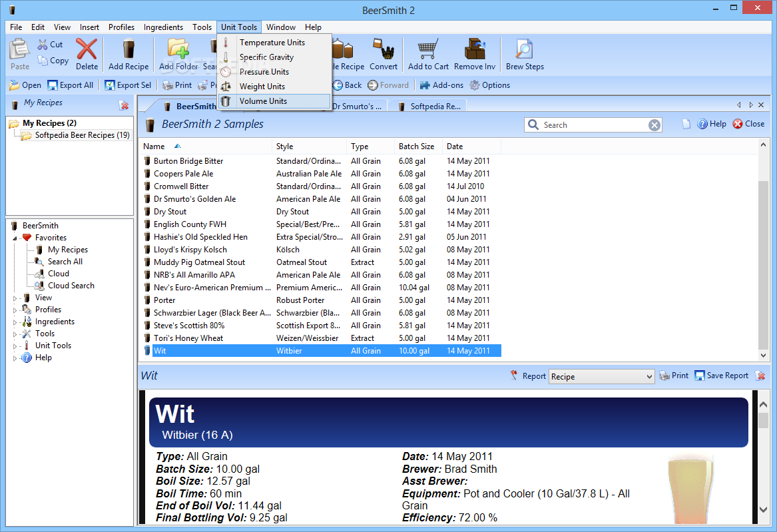The width and height of the screenshot is (777, 532).
Task: Click the Open folder button
Action: click(25, 85)
